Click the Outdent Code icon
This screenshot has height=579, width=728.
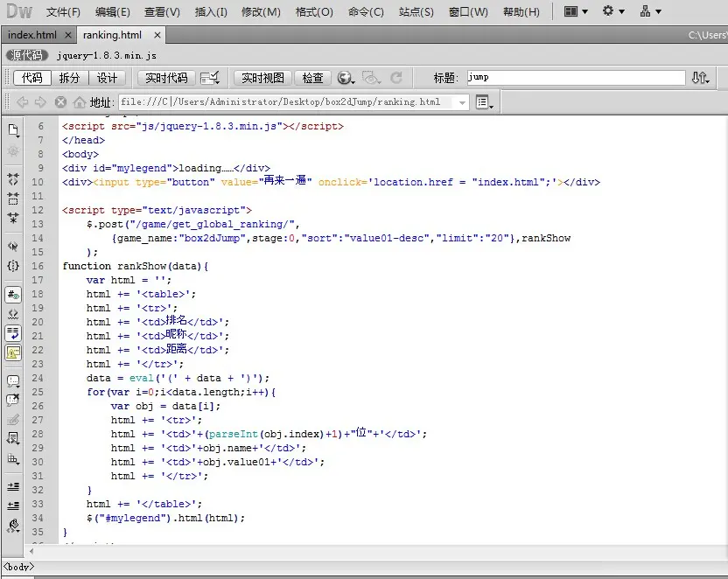pyautogui.click(x=13, y=506)
